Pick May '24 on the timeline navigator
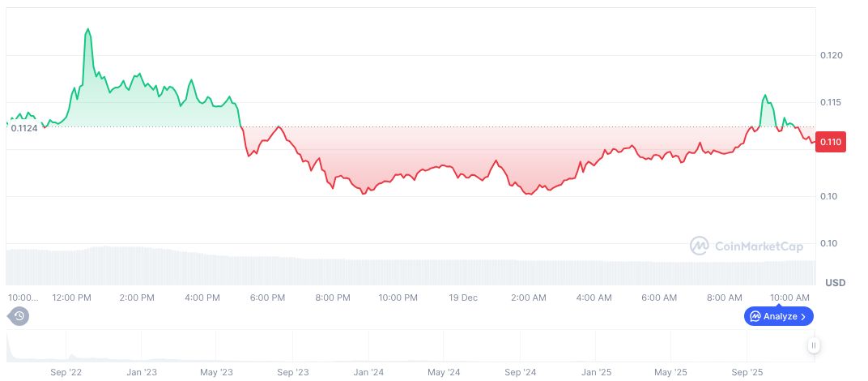 point(444,372)
